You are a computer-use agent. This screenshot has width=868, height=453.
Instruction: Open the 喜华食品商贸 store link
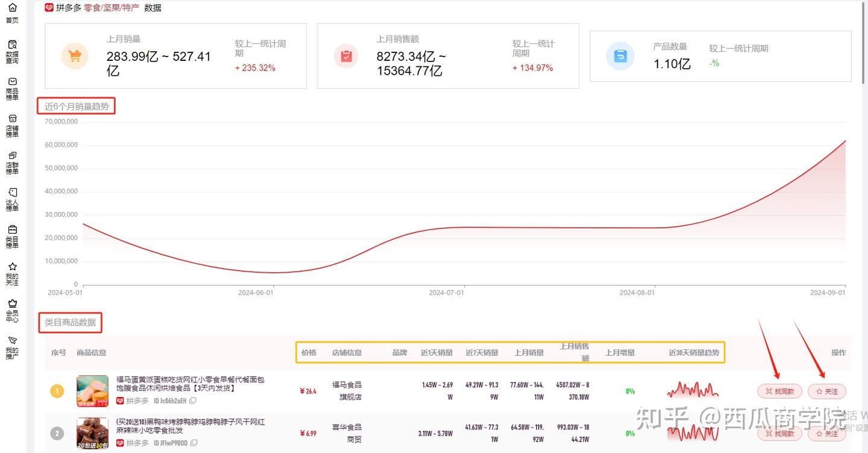[347, 433]
